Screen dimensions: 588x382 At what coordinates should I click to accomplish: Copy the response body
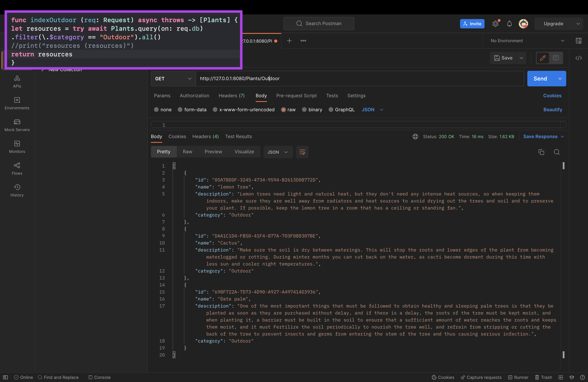coord(541,152)
